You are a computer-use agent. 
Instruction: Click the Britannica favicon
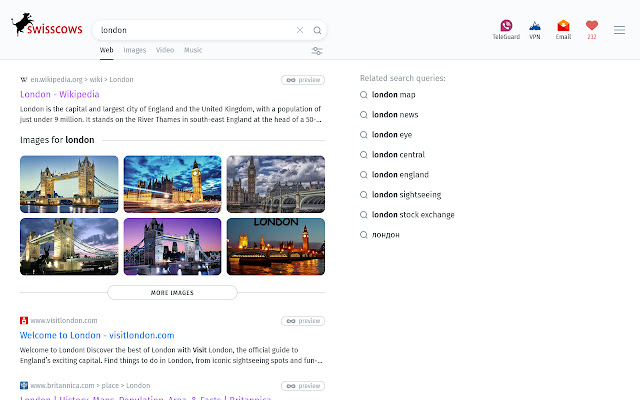24,385
